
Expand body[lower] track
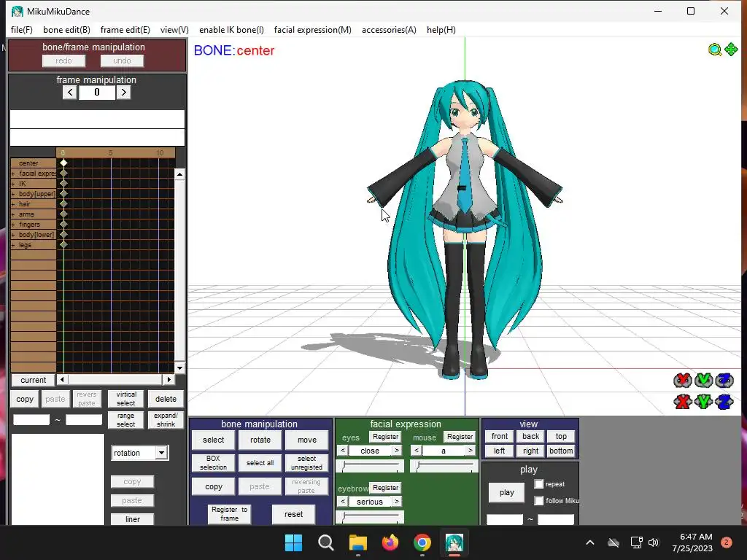point(13,235)
